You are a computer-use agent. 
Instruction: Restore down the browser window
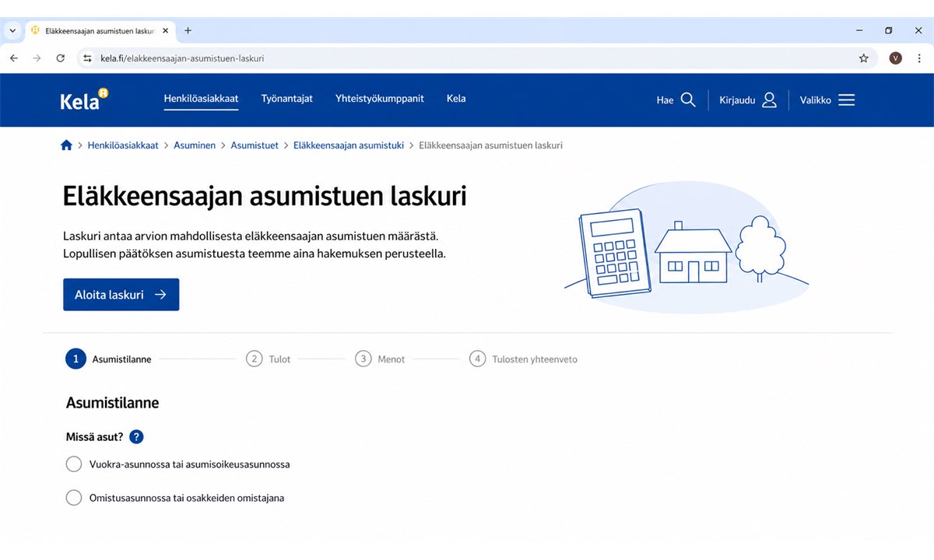point(889,31)
